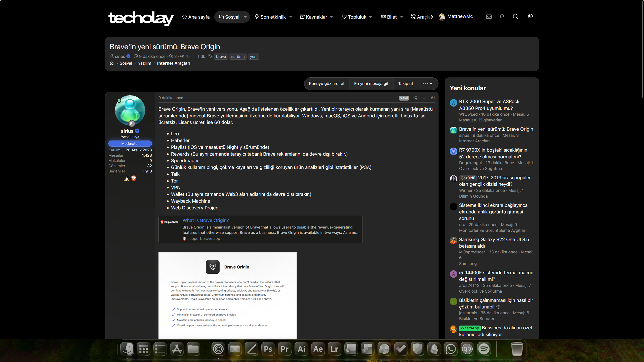Open the i5-14400F sistemde termal macun topic
Image resolution: width=644 pixels, height=362 pixels.
496,276
